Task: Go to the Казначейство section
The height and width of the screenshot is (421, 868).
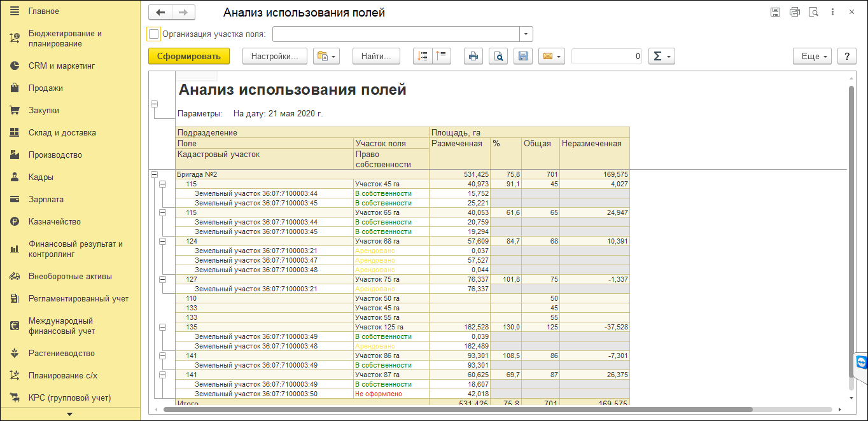Action: [x=54, y=222]
